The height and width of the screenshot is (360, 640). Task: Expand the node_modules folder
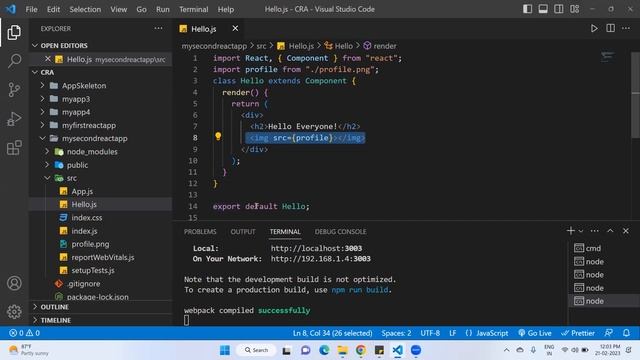47,151
